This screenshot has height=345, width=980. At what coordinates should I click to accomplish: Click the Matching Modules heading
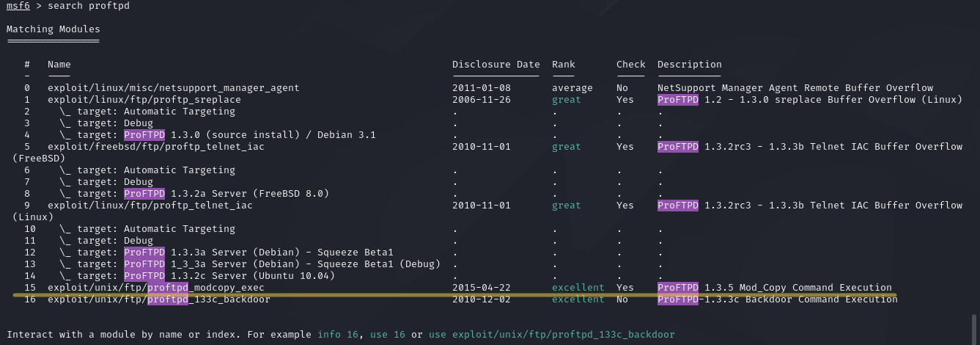pos(54,29)
